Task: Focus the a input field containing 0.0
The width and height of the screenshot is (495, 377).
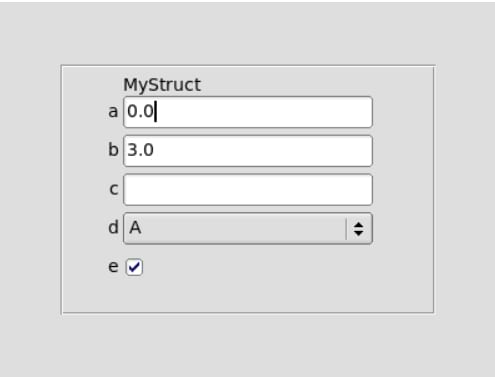Action: click(248, 112)
